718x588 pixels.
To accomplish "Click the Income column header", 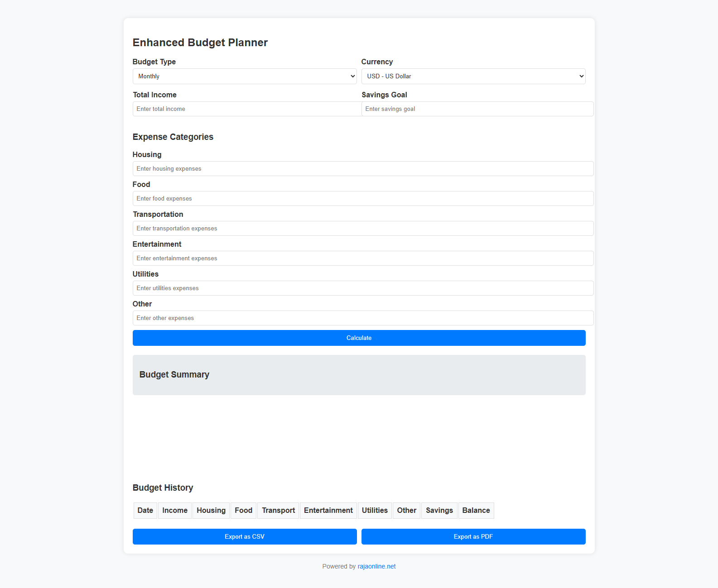I will click(175, 510).
